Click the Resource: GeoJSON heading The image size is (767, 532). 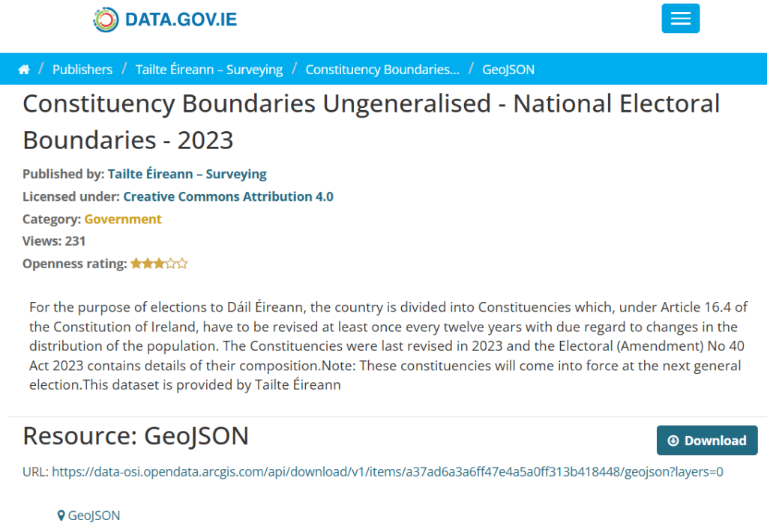[x=136, y=435]
